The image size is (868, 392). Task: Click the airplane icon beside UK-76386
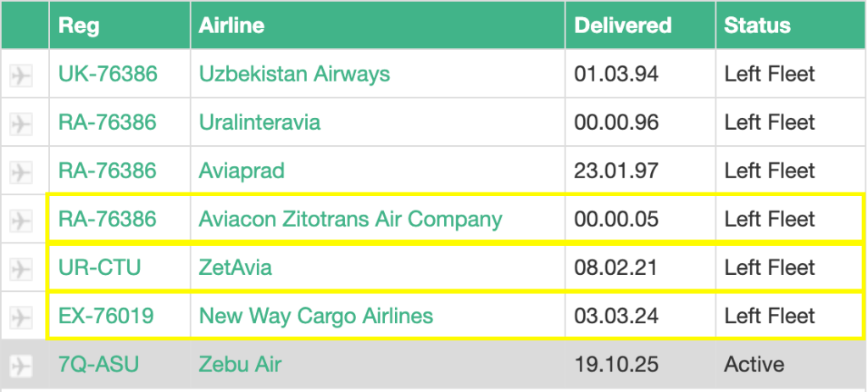pyautogui.click(x=21, y=76)
